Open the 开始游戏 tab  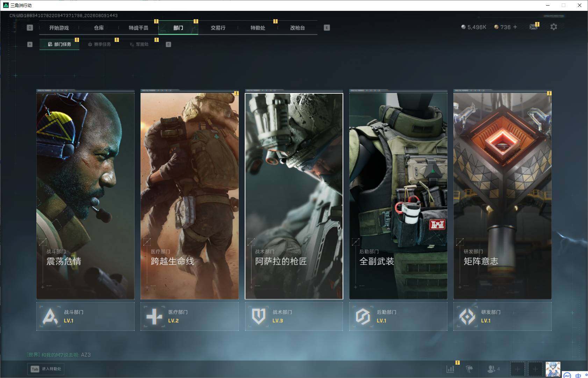(x=59, y=28)
